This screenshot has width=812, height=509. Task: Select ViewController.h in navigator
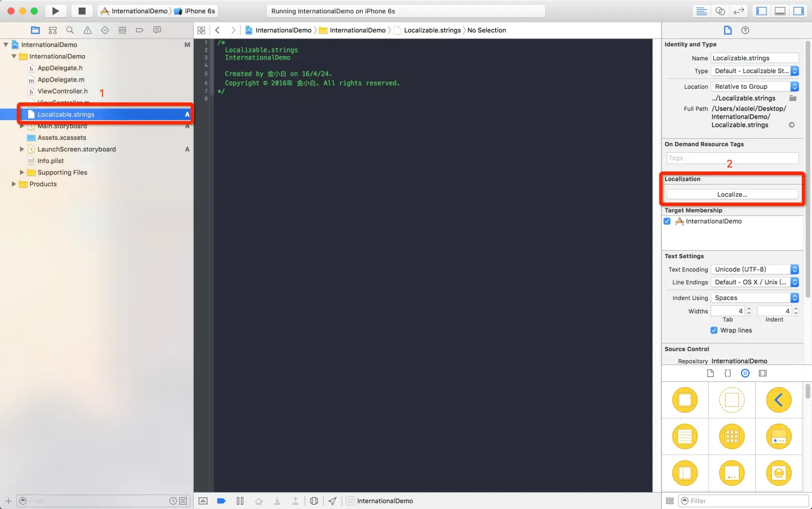[62, 91]
